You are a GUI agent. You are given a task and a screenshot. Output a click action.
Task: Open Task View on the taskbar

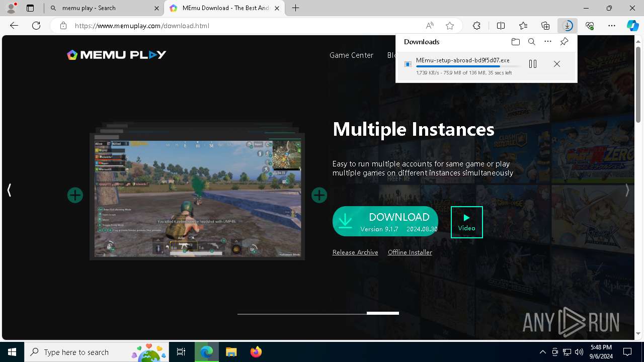tap(181, 352)
